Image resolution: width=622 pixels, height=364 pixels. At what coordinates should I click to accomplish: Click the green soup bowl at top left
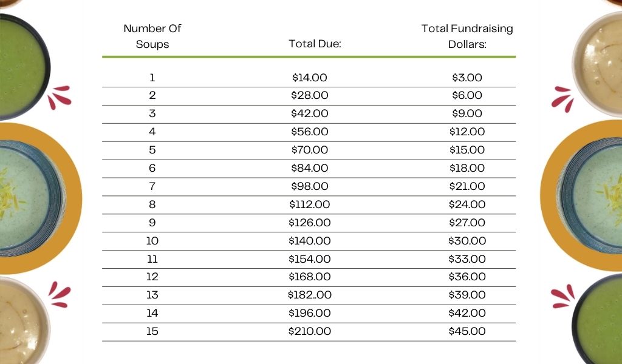click(x=19, y=67)
